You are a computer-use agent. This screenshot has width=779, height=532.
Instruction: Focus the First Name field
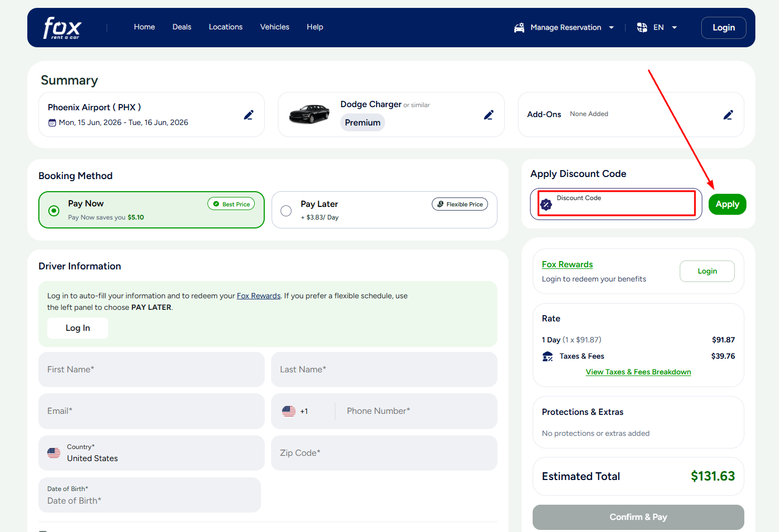[151, 370]
